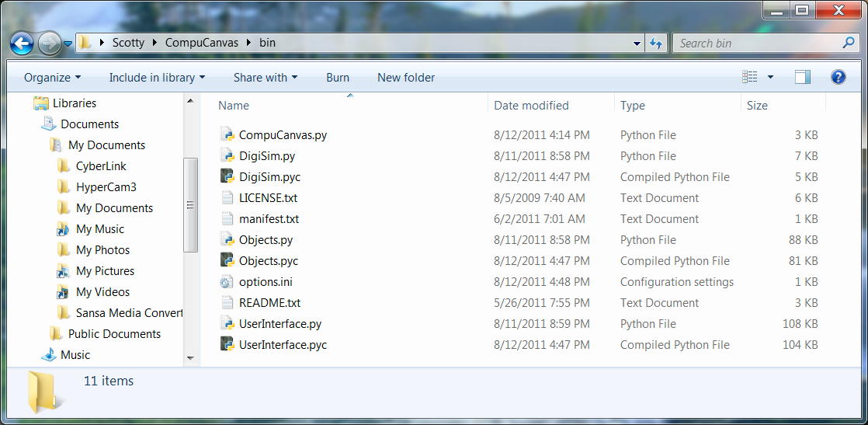
Task: Open recent pages dropdown arrow
Action: (x=68, y=44)
